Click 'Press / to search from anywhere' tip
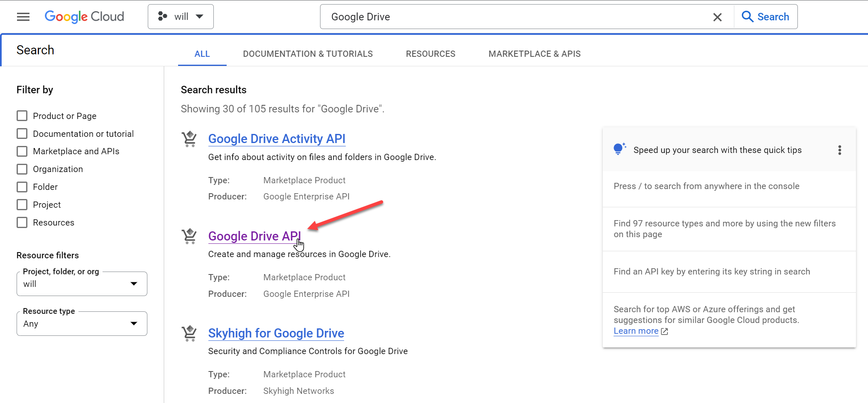This screenshot has width=868, height=403. coord(707,186)
